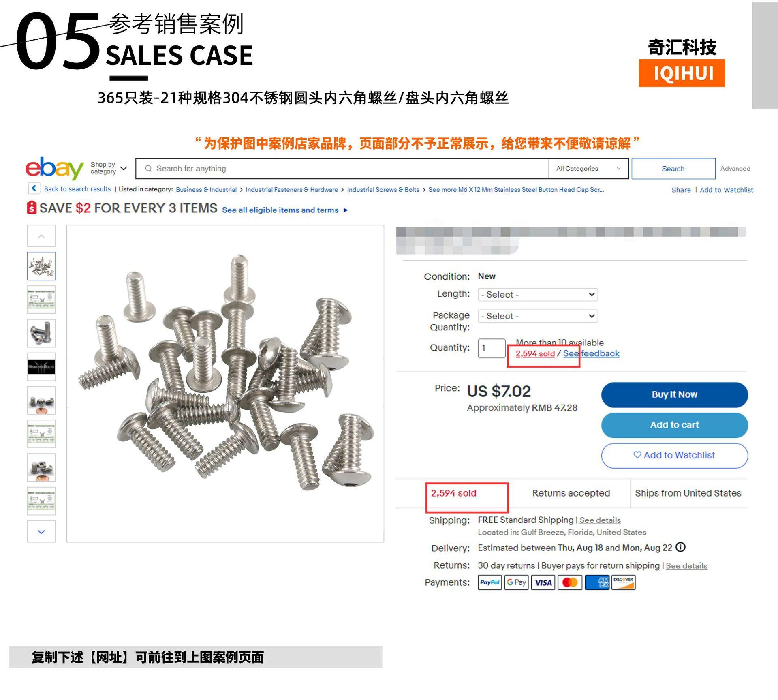The image size is (778, 700).
Task: Open the Industrial Fasteners & Hardware breadcrumb
Action: (292, 190)
